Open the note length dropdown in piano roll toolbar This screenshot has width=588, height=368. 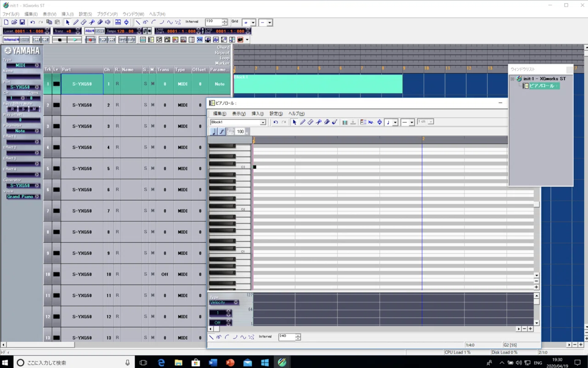pos(395,122)
